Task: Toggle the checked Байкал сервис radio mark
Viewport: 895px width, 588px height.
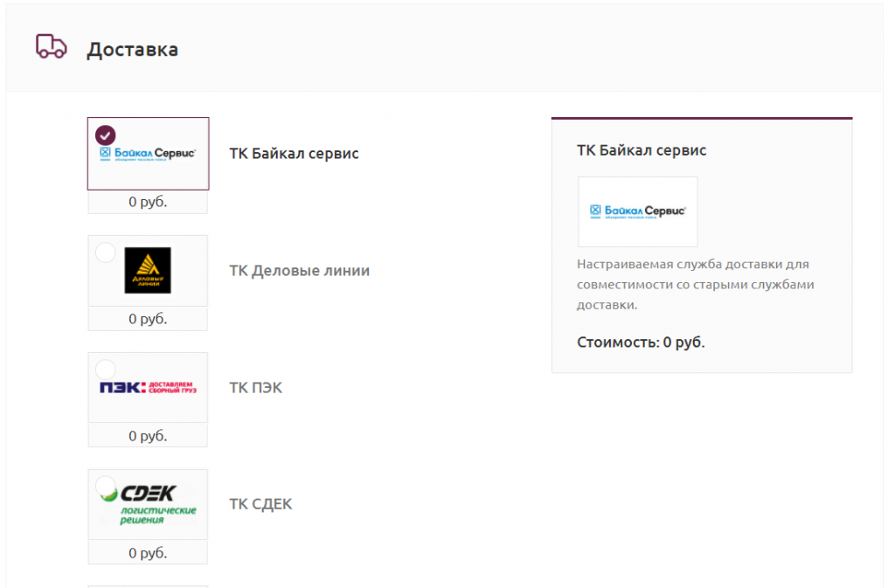Action: (x=105, y=135)
